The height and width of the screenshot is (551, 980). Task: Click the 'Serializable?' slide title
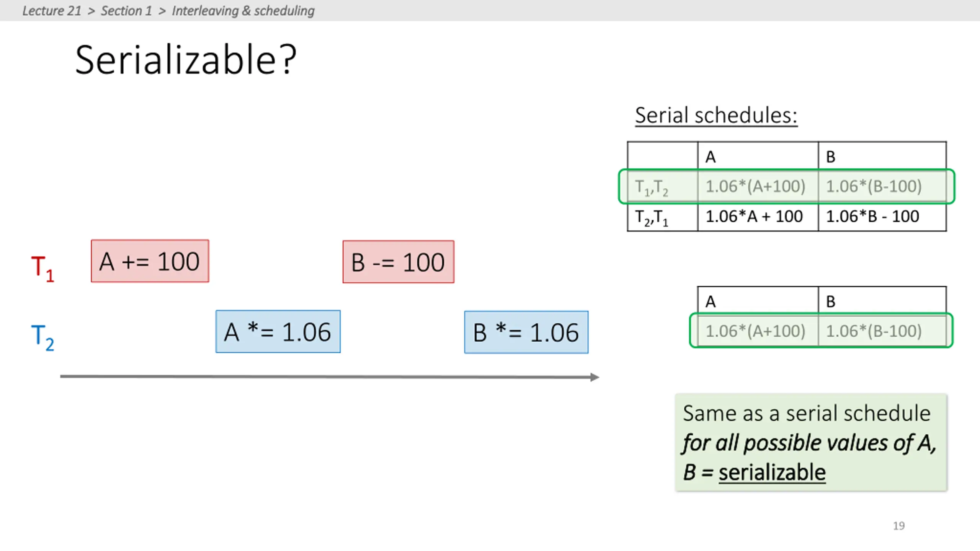186,60
